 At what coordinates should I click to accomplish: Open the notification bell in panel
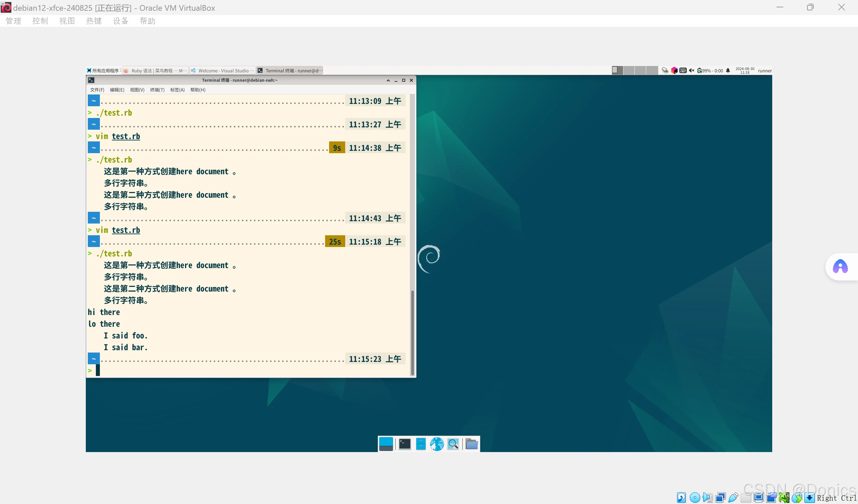(x=728, y=70)
